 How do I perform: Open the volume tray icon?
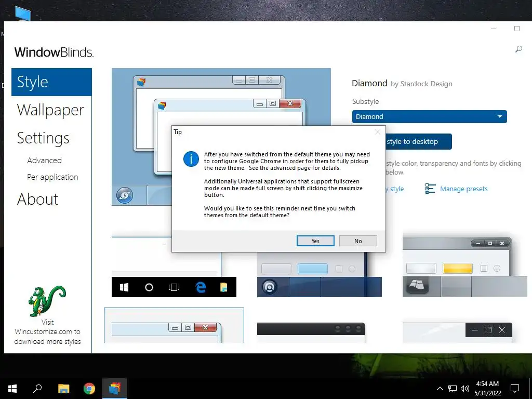(x=465, y=389)
